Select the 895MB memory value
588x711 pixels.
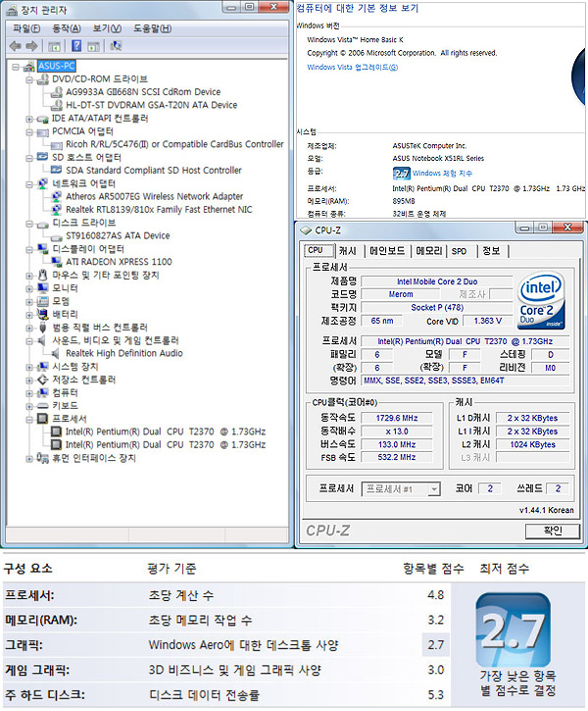(x=404, y=201)
